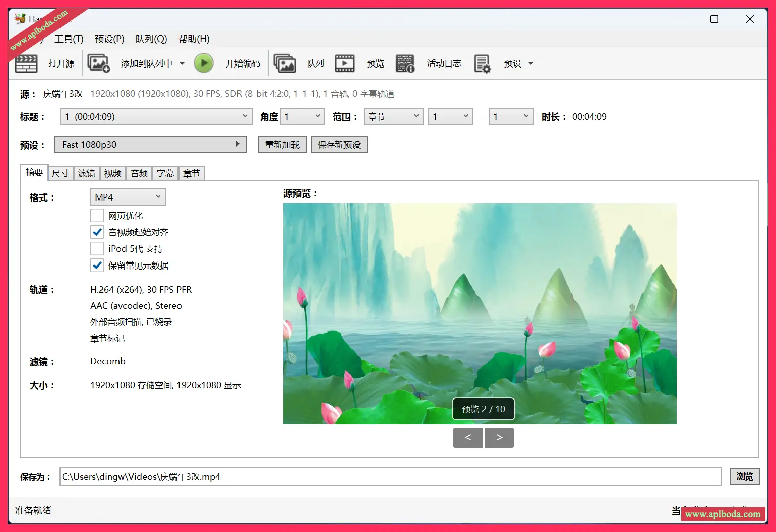
Task: Open the 范围 章节 range type dropdown
Action: coord(393,117)
